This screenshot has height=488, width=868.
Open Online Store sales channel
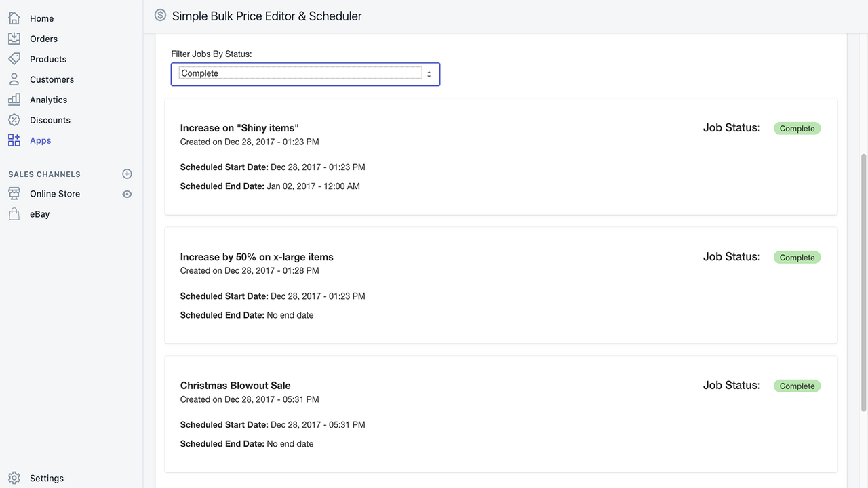coord(55,194)
